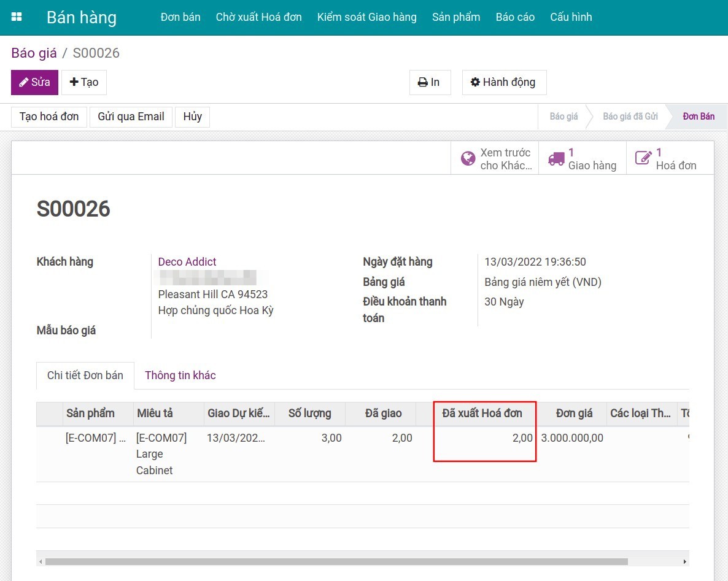Sort by Các loại Thuế column header
The image size is (728, 581).
pos(641,414)
